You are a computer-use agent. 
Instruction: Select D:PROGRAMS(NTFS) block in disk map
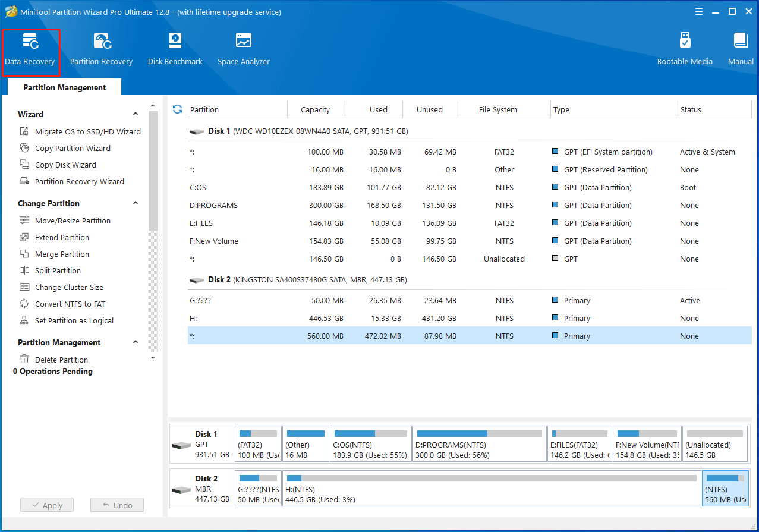click(479, 443)
